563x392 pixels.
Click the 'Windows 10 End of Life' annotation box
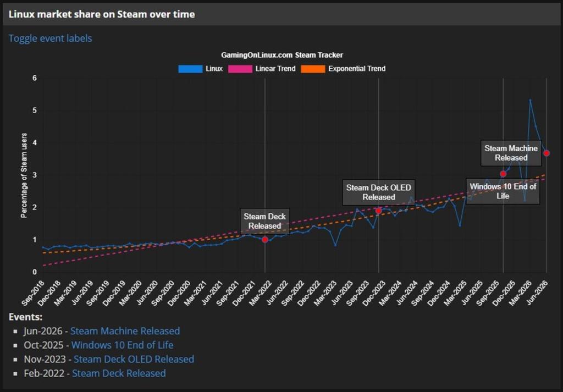click(503, 191)
